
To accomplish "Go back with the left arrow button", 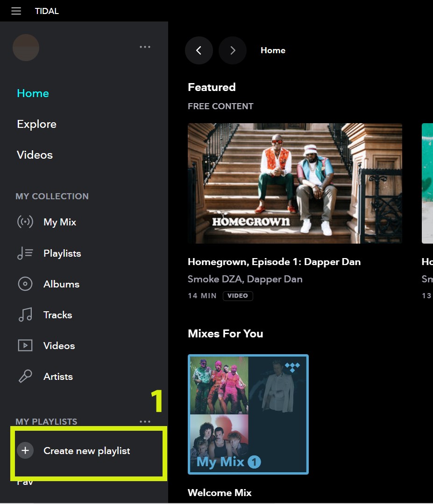I will [199, 50].
